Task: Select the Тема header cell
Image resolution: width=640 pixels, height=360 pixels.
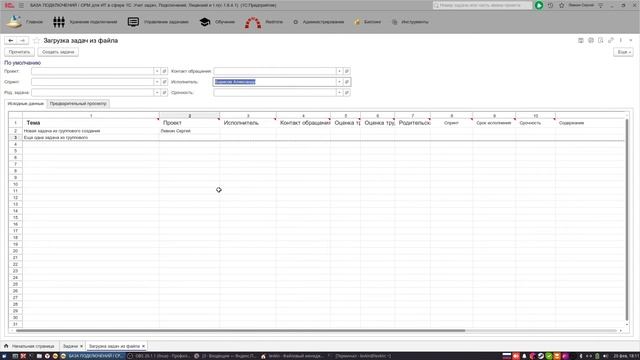Action: (91, 123)
